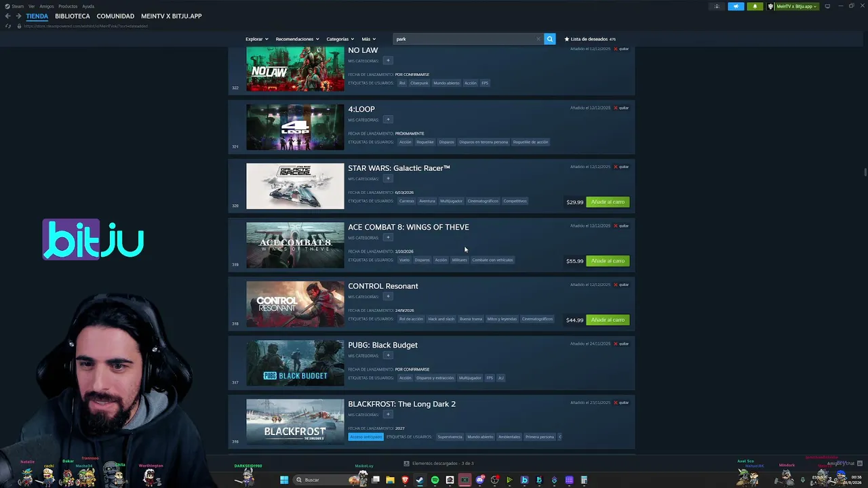Expand the Categorías dropdown
This screenshot has height=488, width=868.
(340, 39)
